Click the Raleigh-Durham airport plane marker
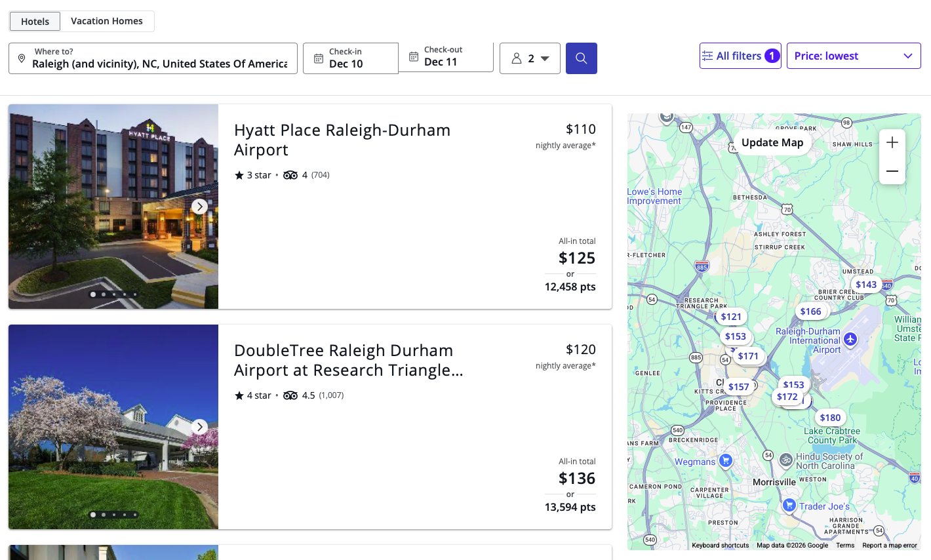Viewport: 931px width, 560px height. click(x=850, y=339)
